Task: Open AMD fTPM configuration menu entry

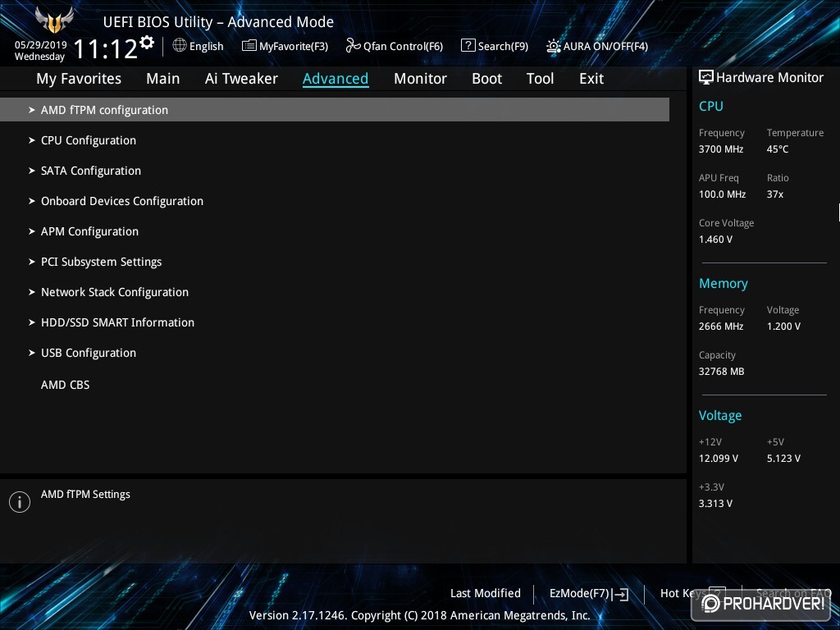Action: 335,110
